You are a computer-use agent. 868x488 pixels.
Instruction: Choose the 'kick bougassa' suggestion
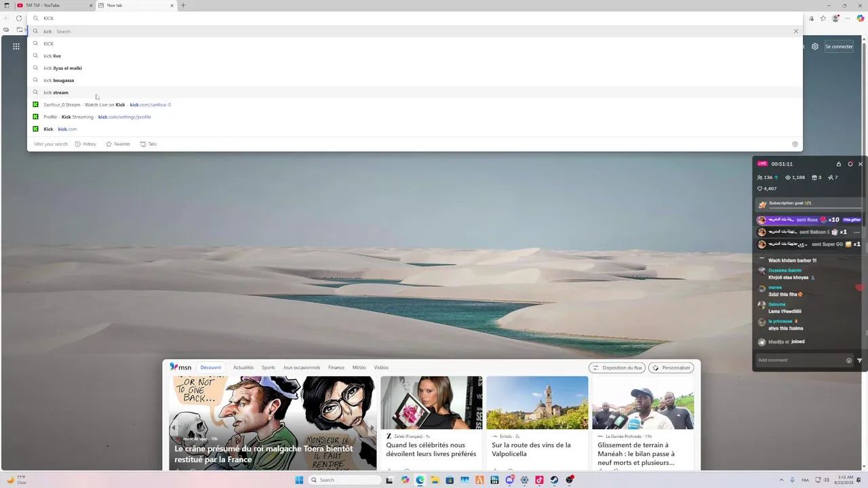tap(414, 80)
